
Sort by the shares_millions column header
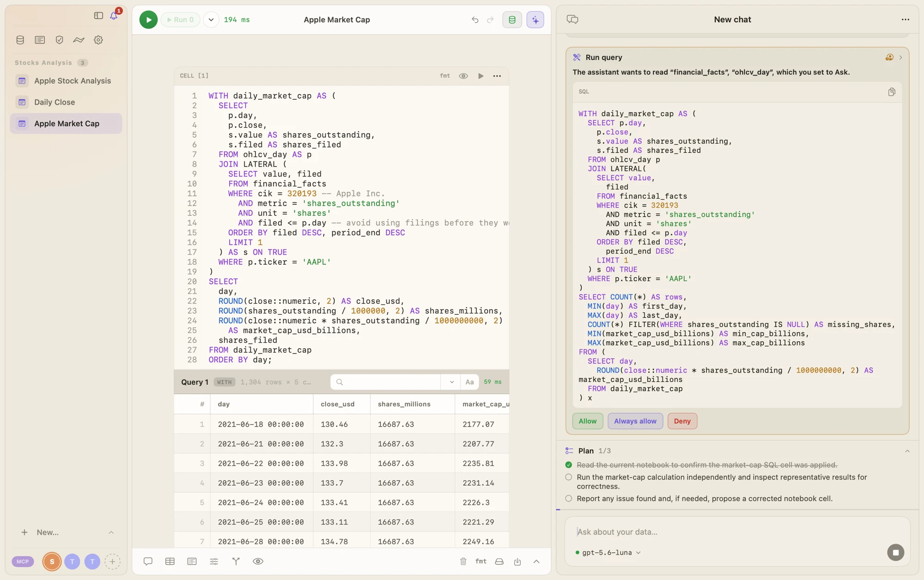point(412,404)
